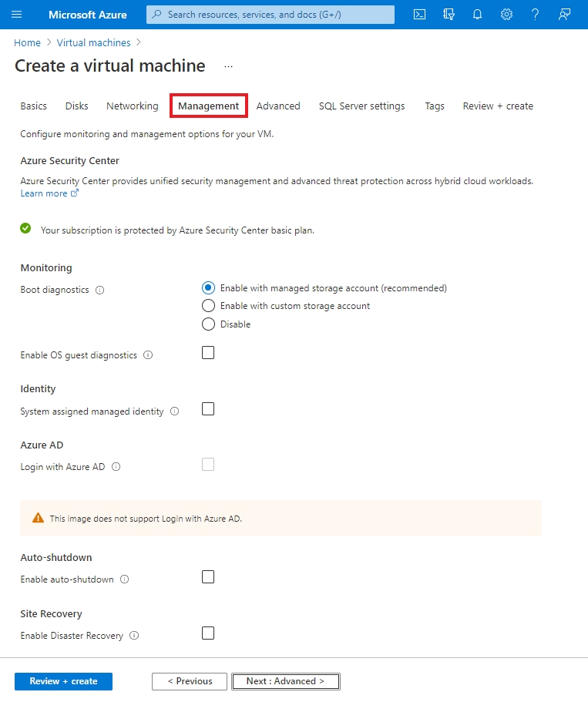This screenshot has height=702, width=588.
Task: Select Enable with custom storage account
Action: pyautogui.click(x=208, y=306)
